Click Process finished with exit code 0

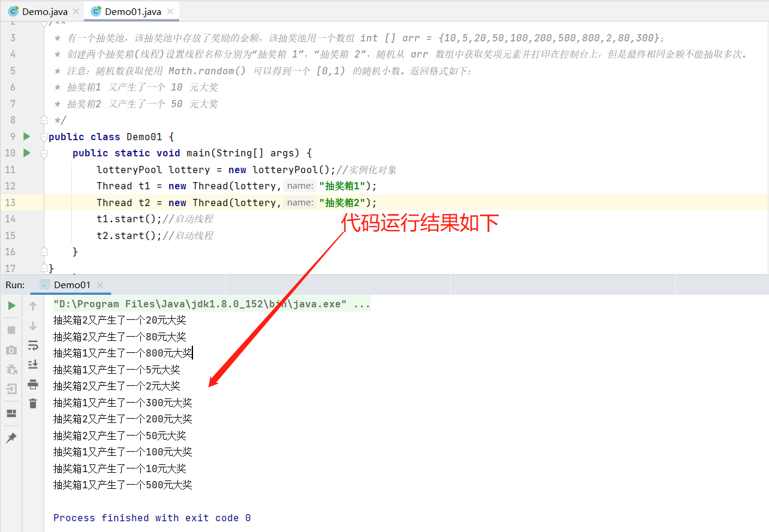152,518
